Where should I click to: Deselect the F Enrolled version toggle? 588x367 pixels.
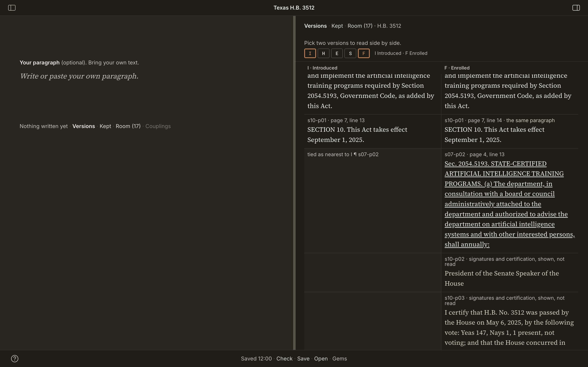(x=364, y=53)
